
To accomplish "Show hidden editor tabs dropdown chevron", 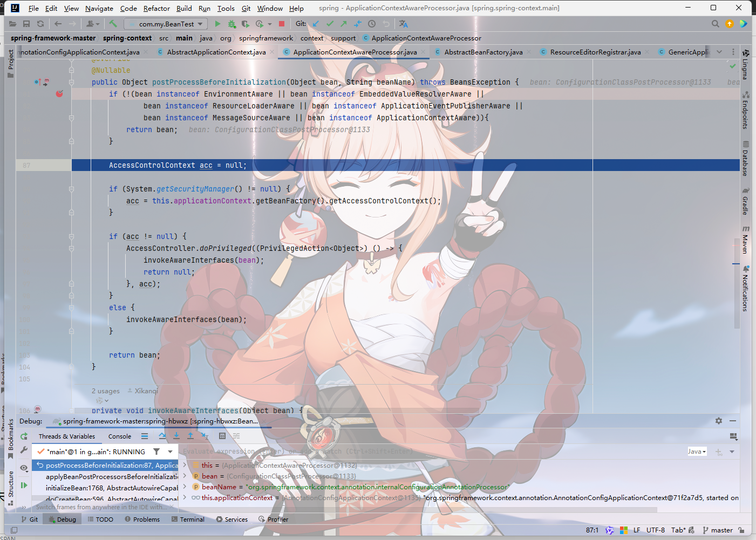I will point(719,52).
